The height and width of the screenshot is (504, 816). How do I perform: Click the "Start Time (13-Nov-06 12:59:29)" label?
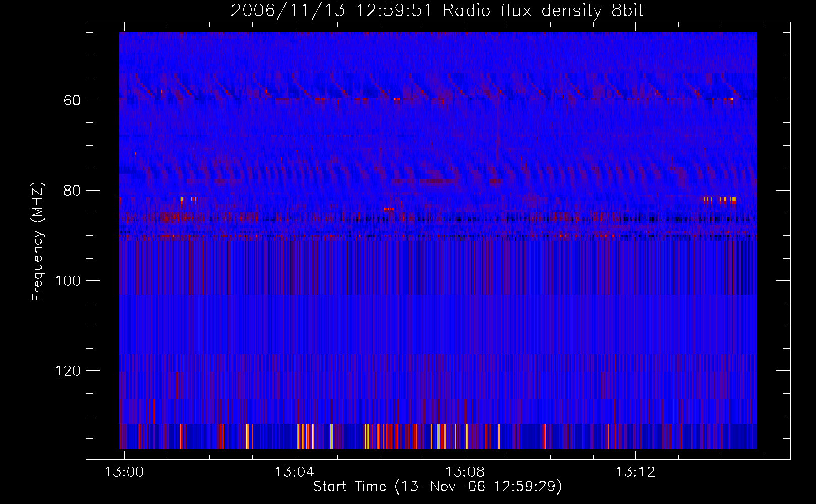click(438, 487)
